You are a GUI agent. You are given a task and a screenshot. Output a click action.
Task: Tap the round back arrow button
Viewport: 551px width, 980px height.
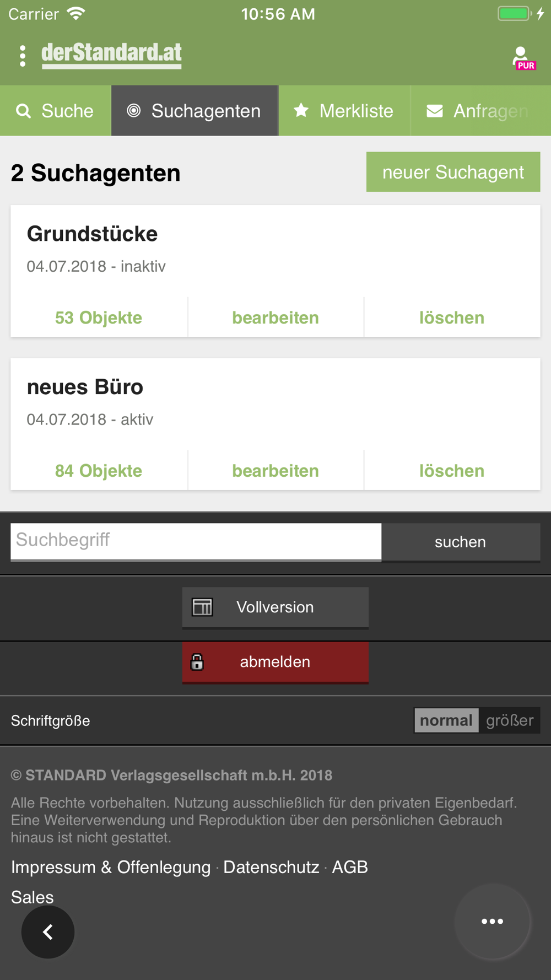pos(48,932)
